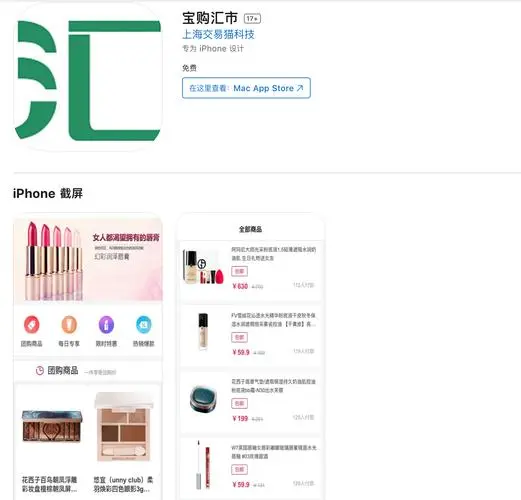Screen dimensions: 521x500
Task: Open the lipstick promotional banner
Action: point(88,260)
